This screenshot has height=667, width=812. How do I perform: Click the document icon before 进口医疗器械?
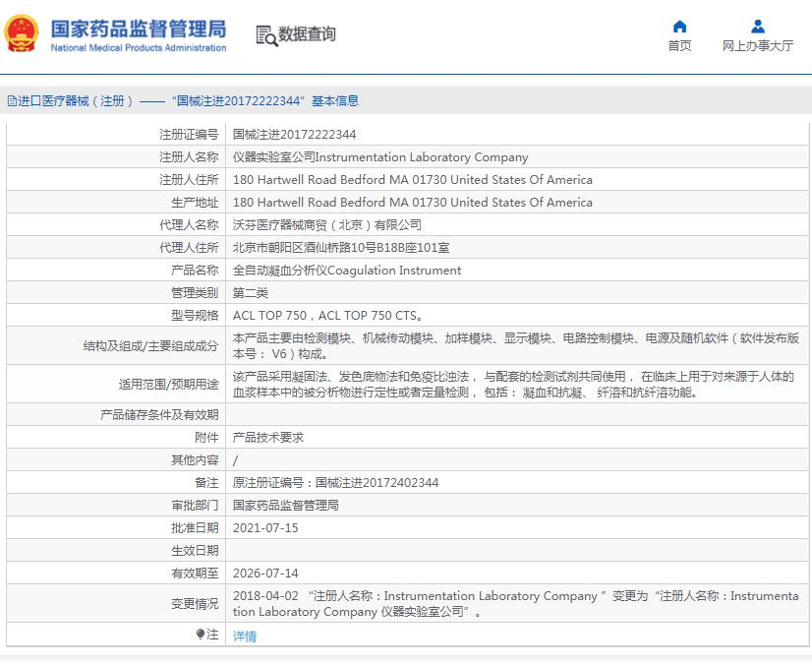pyautogui.click(x=12, y=101)
